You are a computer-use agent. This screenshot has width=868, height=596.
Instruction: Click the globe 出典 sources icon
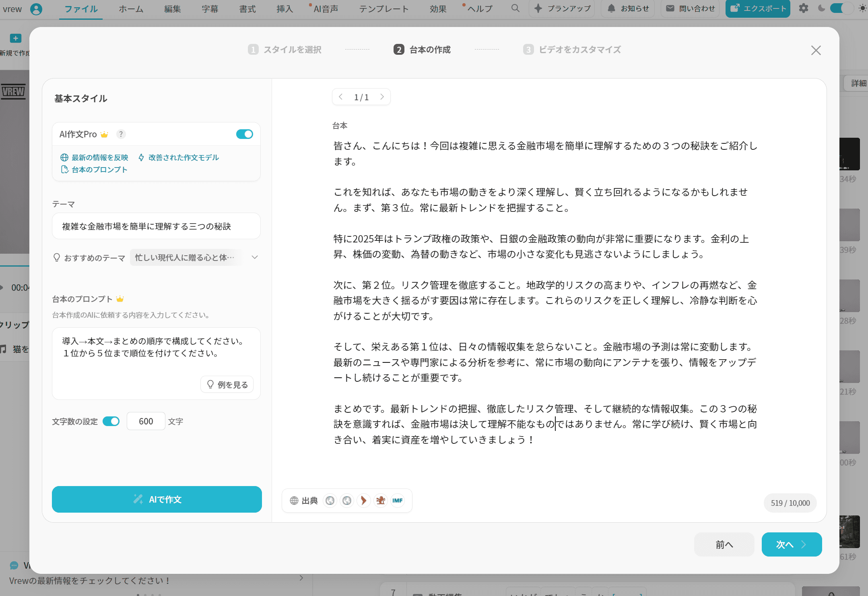pos(294,501)
